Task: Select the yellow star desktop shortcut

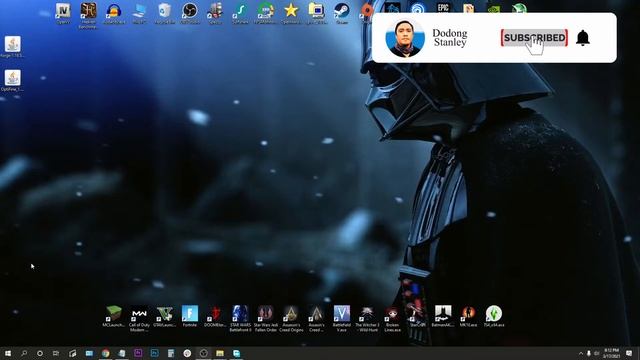Action: tap(291, 13)
